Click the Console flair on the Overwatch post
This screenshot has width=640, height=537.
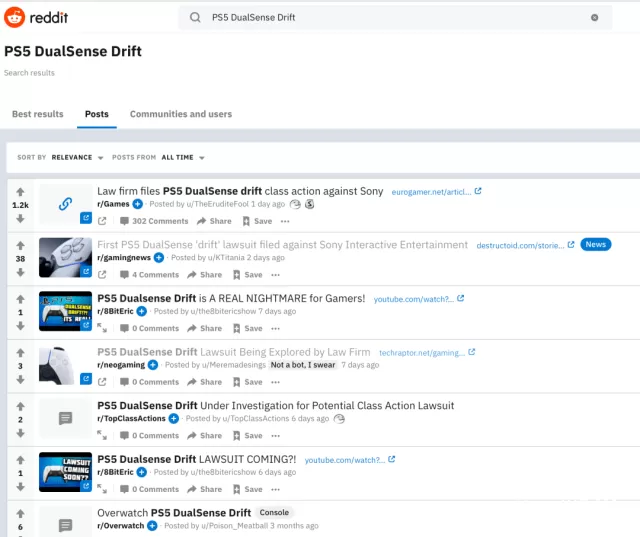click(274, 513)
